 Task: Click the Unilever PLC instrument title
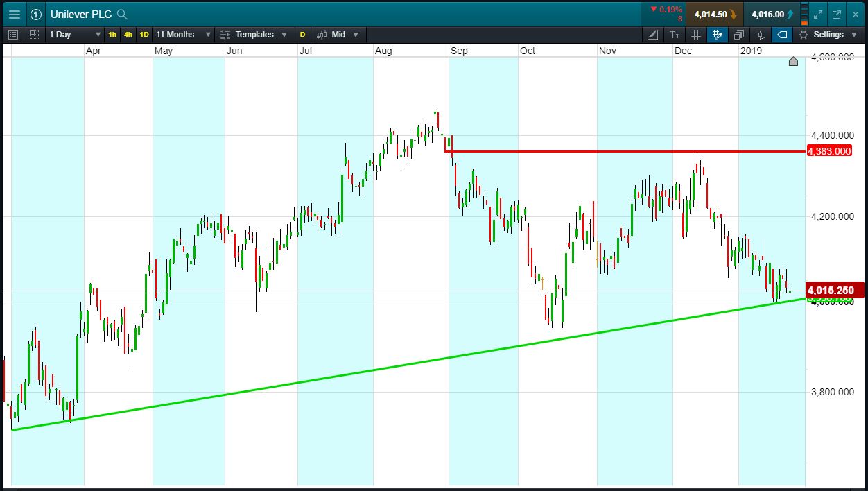point(82,14)
